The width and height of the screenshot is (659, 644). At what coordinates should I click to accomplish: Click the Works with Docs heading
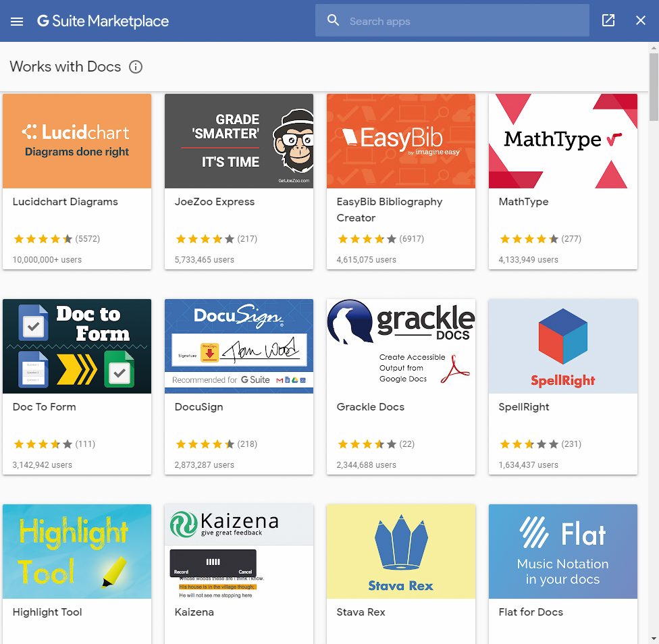point(65,66)
